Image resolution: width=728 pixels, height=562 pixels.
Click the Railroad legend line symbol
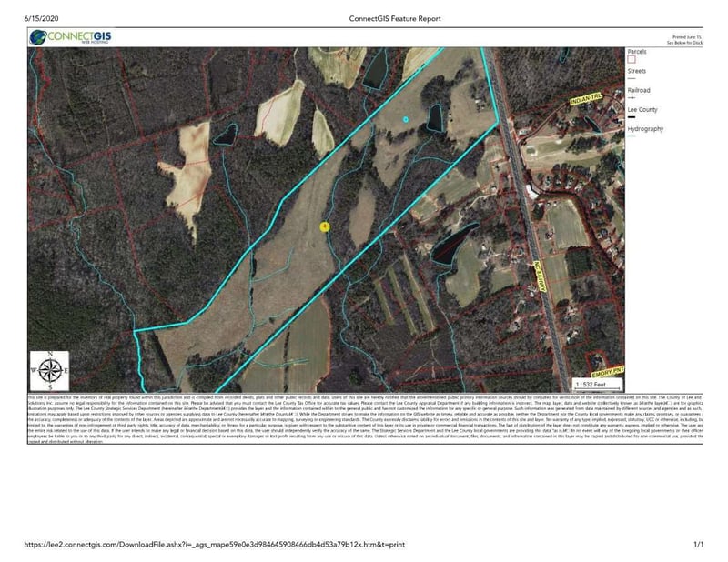tap(632, 98)
